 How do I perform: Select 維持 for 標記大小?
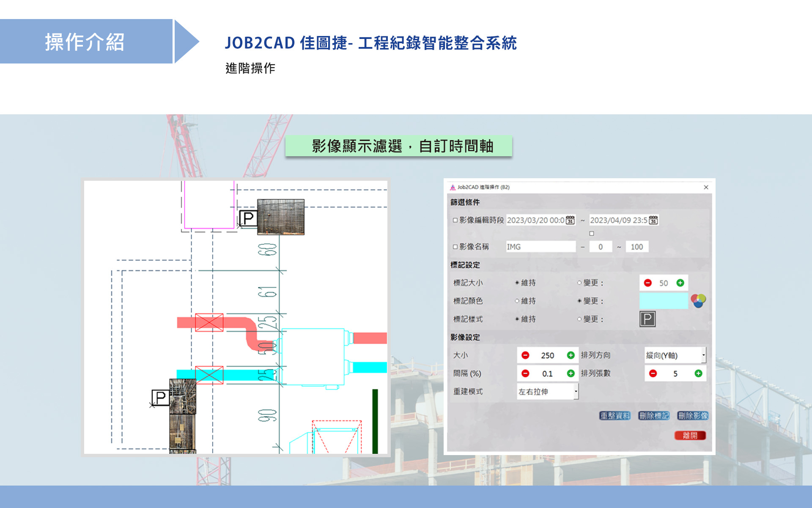(517, 283)
